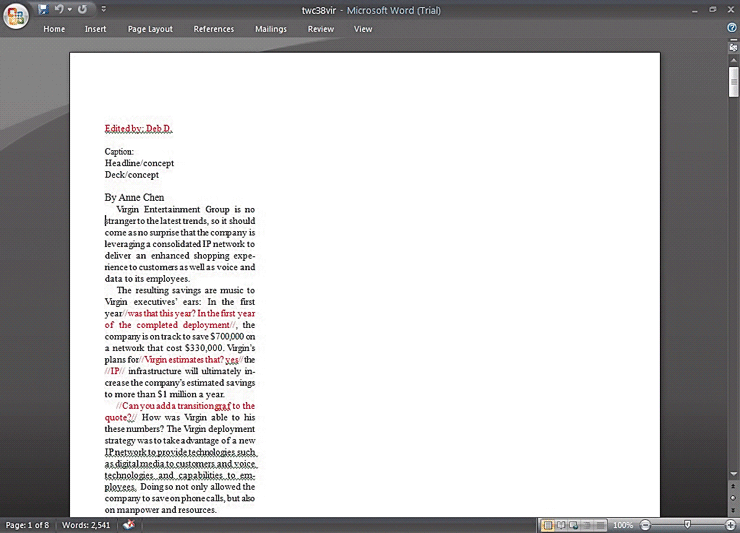Switch to Full Screen Reading view
The height and width of the screenshot is (533, 740).
pos(561,525)
